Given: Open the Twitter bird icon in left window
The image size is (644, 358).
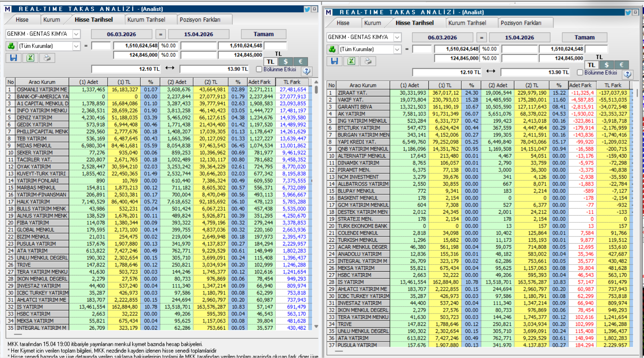Looking at the screenshot, I should 307,9.
